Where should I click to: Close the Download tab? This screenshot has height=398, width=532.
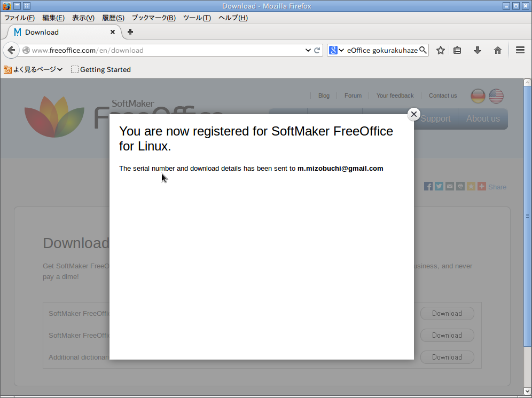113,32
